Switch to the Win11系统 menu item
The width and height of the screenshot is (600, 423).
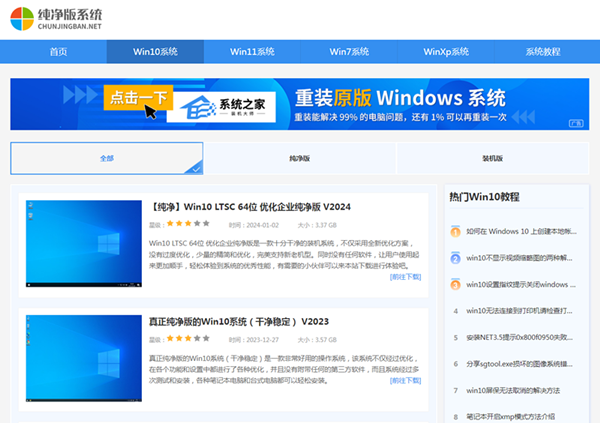[x=252, y=52]
